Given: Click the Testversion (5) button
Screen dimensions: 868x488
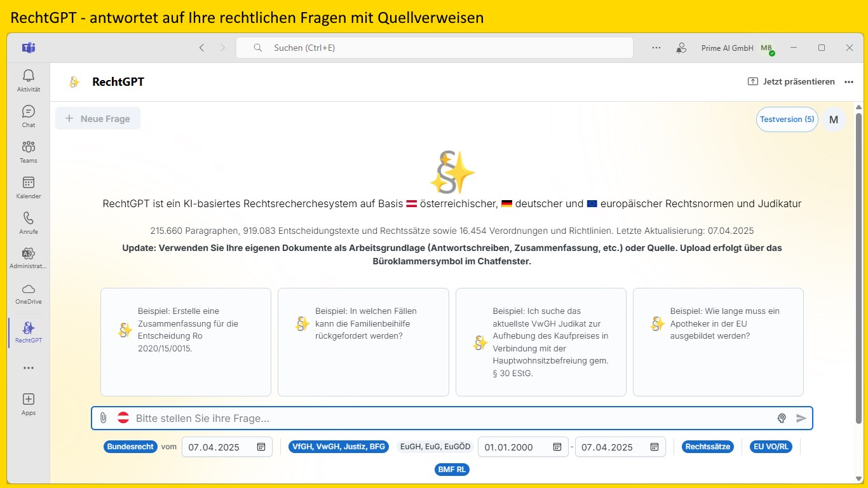Looking at the screenshot, I should coord(787,119).
